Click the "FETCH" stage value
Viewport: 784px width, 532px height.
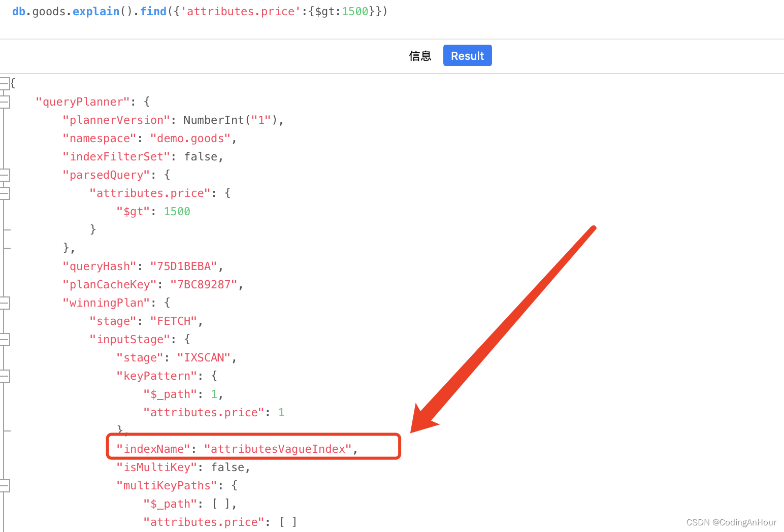pyautogui.click(x=174, y=321)
